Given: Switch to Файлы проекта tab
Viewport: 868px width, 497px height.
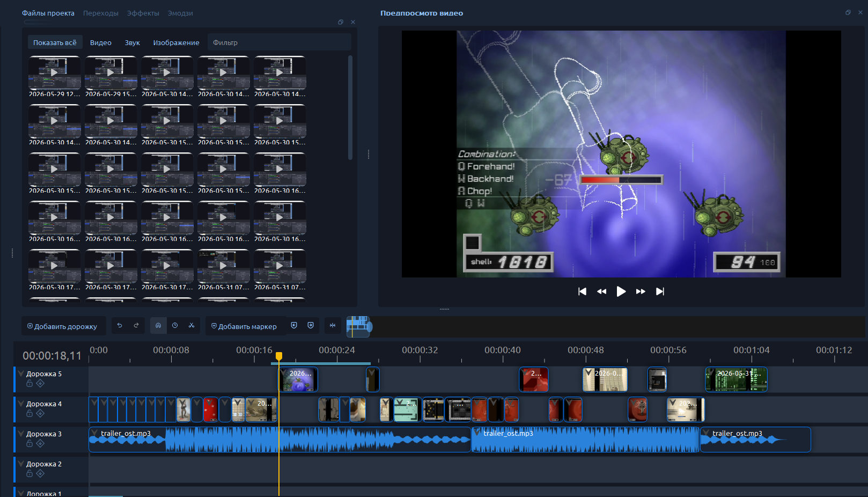Looking at the screenshot, I should [x=48, y=13].
